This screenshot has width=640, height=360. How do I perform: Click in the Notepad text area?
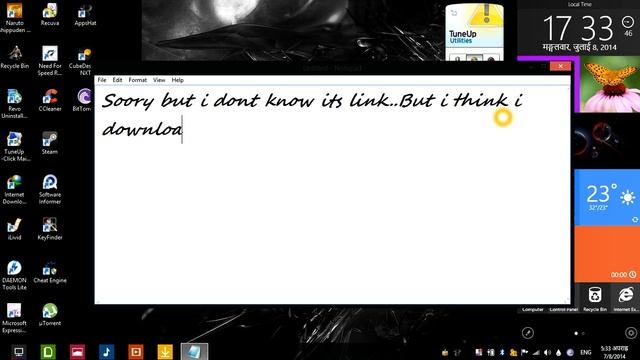click(332, 195)
